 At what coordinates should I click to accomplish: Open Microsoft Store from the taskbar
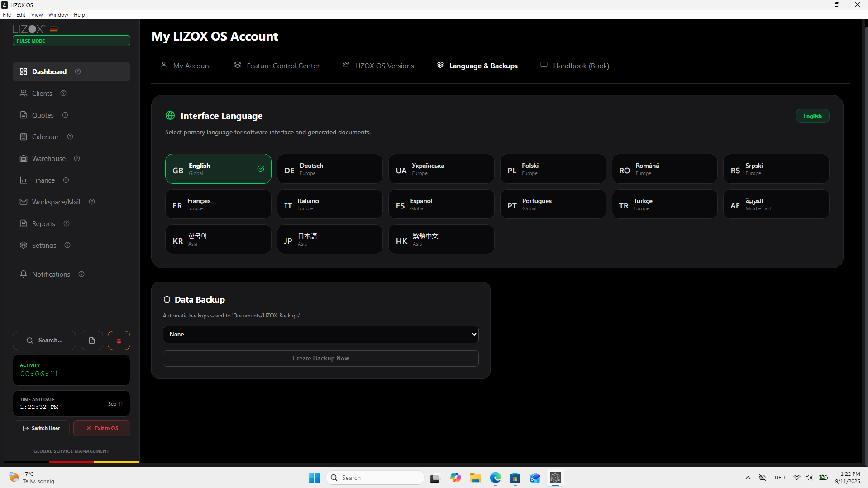515,478
